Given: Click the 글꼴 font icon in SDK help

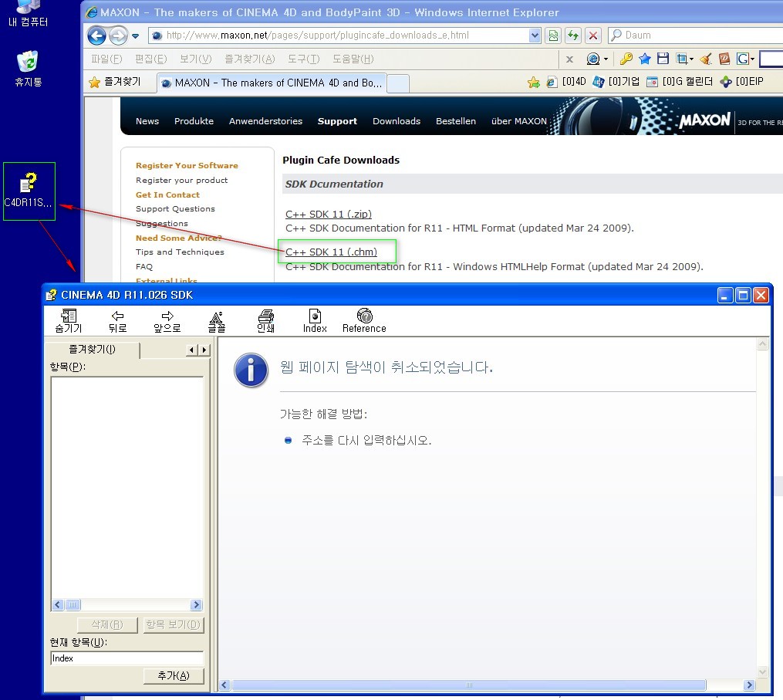Looking at the screenshot, I should (x=216, y=320).
